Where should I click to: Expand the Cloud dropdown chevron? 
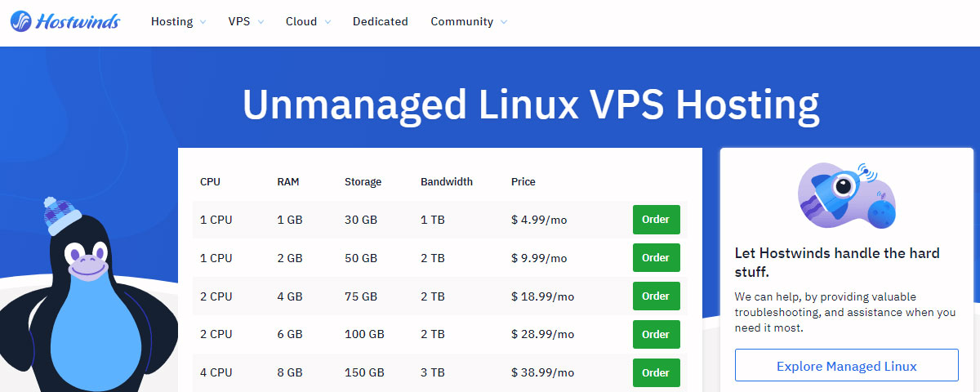pos(327,22)
